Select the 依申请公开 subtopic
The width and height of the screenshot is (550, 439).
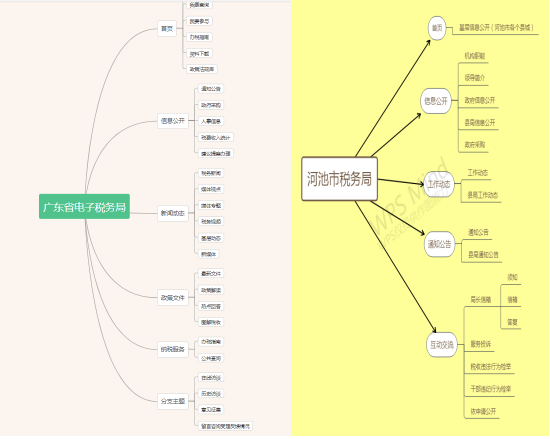[x=483, y=411]
